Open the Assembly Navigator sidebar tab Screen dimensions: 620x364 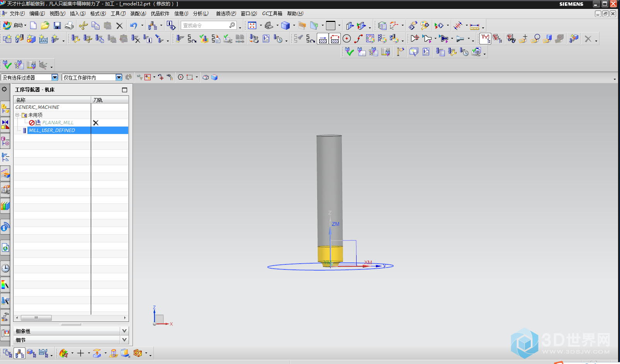[x=5, y=108]
